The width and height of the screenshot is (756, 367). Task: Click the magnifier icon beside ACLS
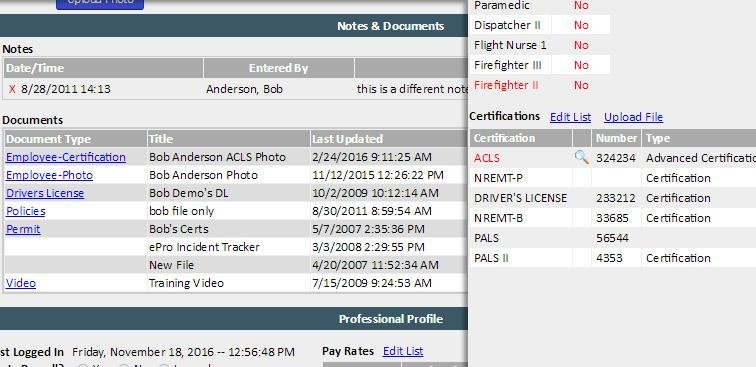coord(581,157)
